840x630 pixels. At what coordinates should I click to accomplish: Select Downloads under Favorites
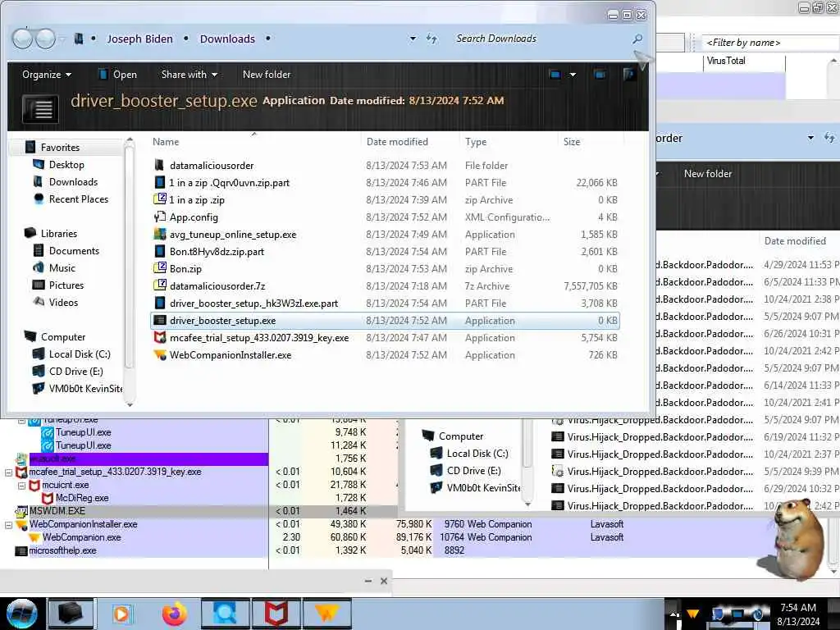tap(73, 181)
